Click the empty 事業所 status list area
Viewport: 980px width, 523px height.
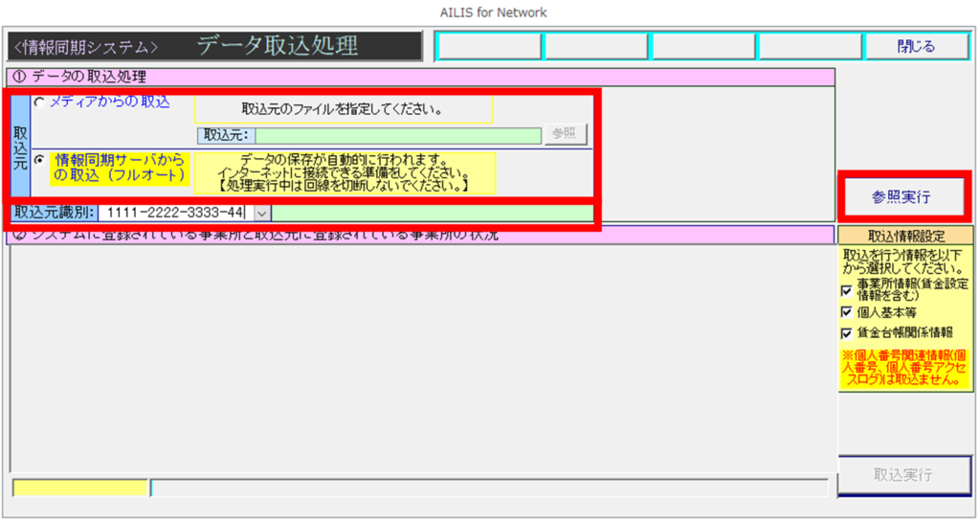[x=421, y=354]
